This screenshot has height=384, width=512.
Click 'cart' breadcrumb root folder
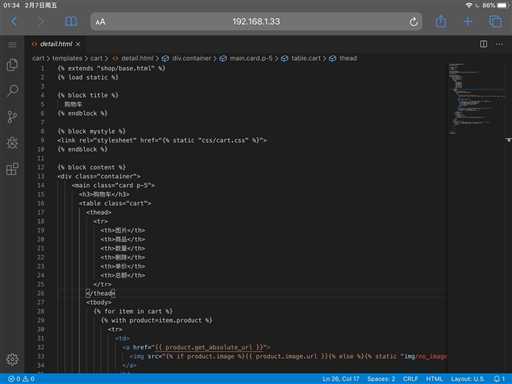[38, 58]
